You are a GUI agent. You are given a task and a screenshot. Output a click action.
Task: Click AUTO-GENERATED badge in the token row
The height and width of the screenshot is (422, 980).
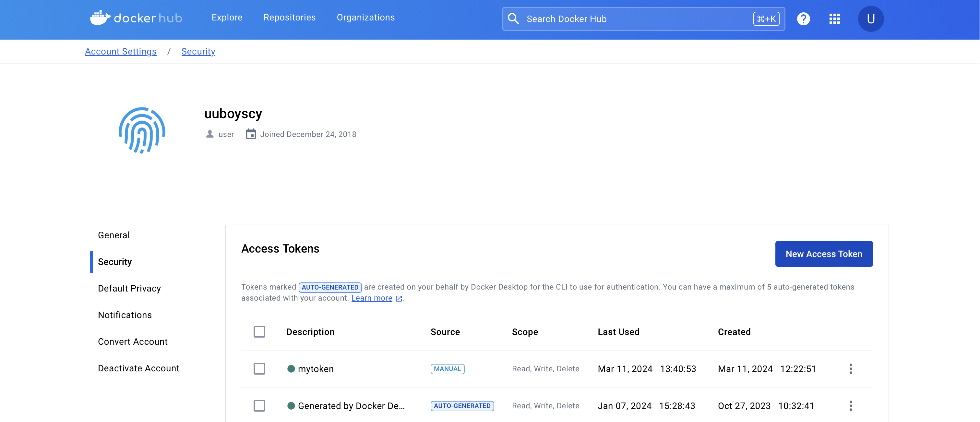[462, 406]
